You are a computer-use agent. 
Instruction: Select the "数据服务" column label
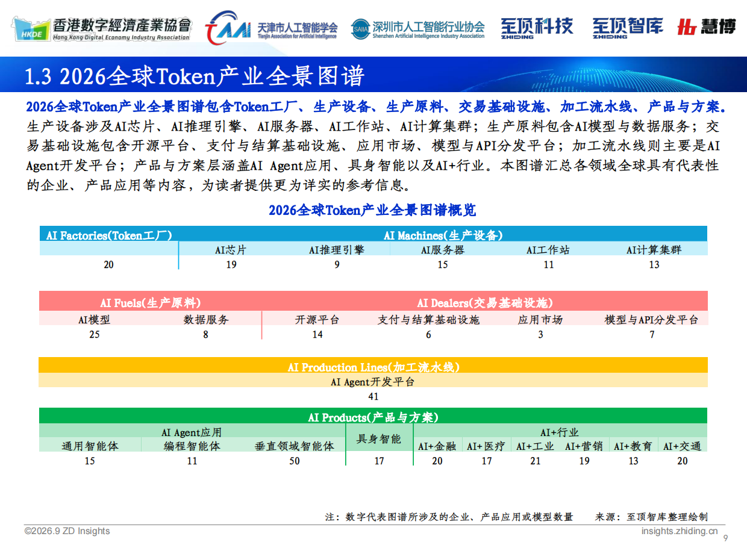click(x=206, y=320)
